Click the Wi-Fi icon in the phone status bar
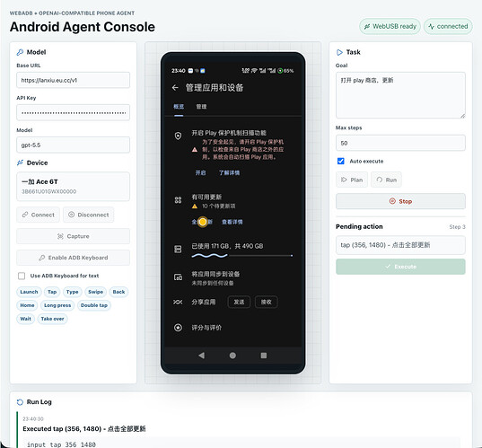This screenshot has width=482, height=448. point(254,70)
